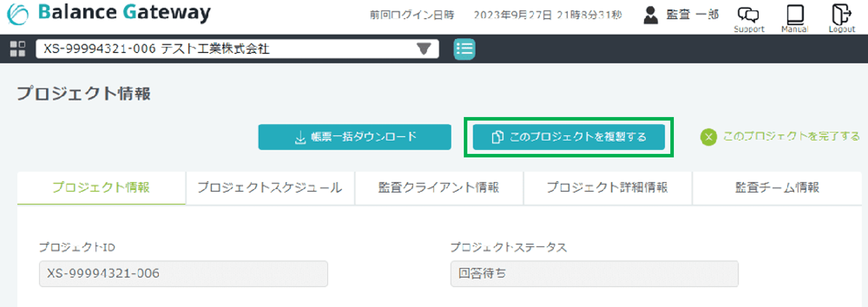868x307 pixels.
Task: Click このプロジェクトを複製する button
Action: 569,137
